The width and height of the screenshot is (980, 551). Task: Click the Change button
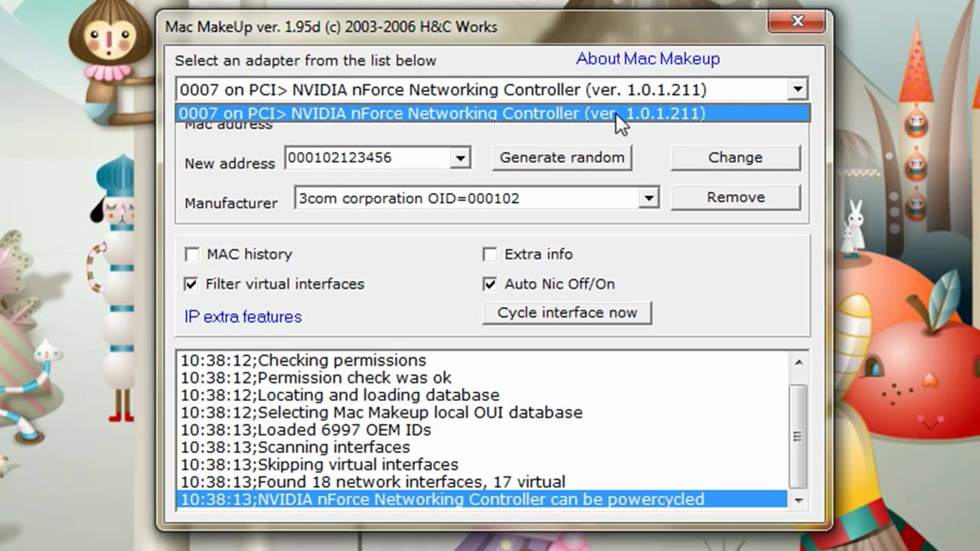735,158
